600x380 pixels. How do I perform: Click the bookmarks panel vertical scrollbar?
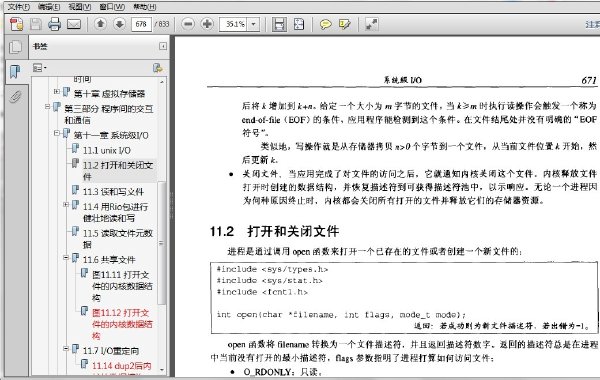[162, 227]
